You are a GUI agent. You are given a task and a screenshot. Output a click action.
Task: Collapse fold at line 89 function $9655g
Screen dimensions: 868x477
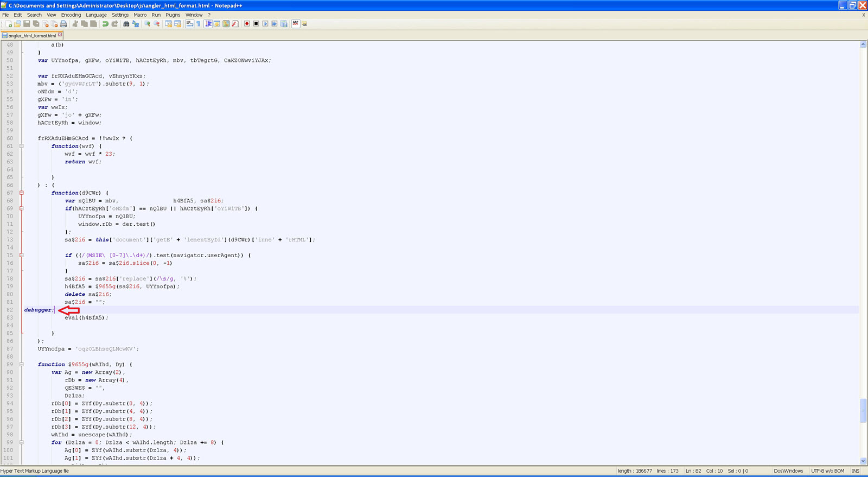click(x=22, y=364)
